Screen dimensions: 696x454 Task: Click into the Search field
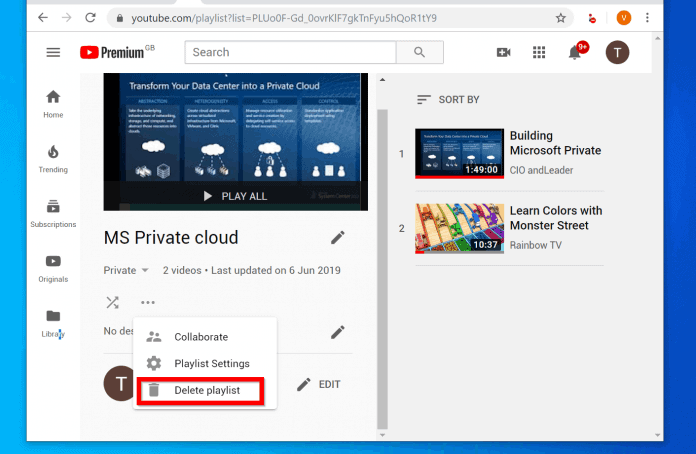[x=290, y=52]
